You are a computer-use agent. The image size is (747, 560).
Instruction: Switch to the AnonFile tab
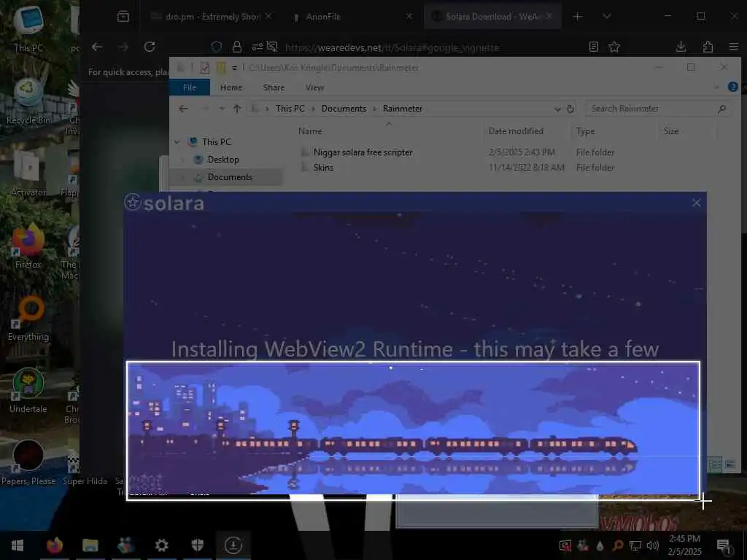coord(352,16)
